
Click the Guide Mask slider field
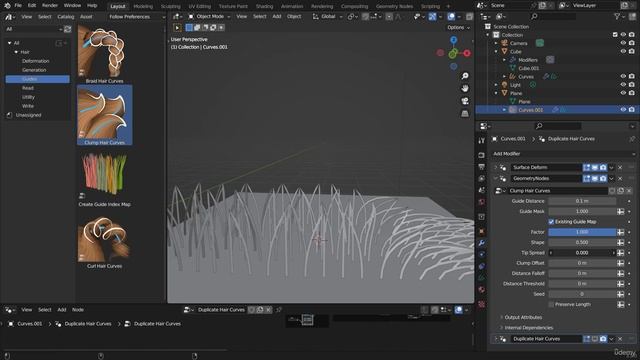[x=582, y=211]
